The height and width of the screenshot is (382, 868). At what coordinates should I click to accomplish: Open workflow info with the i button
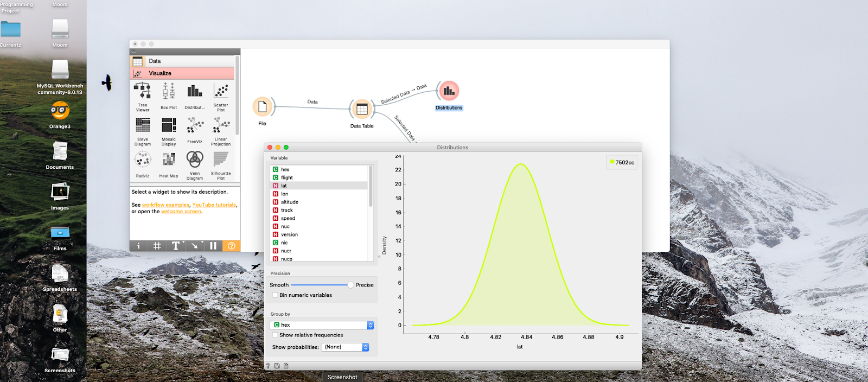(x=138, y=246)
